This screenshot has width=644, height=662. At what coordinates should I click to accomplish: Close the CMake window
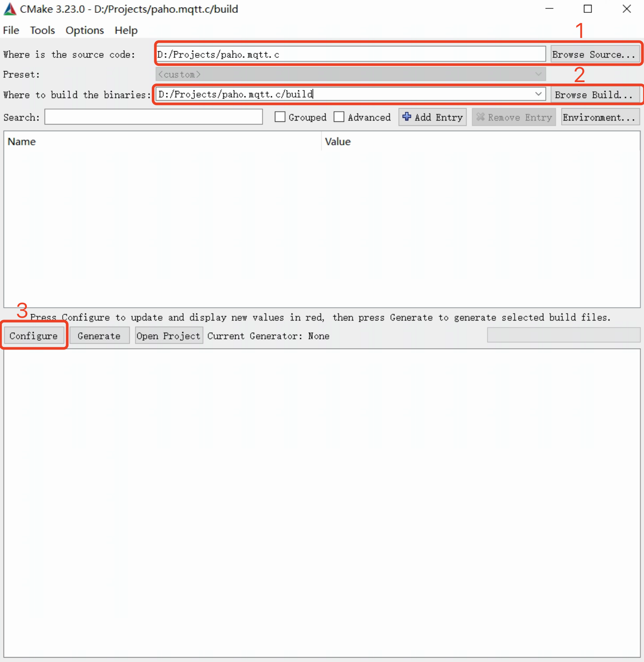coord(627,8)
